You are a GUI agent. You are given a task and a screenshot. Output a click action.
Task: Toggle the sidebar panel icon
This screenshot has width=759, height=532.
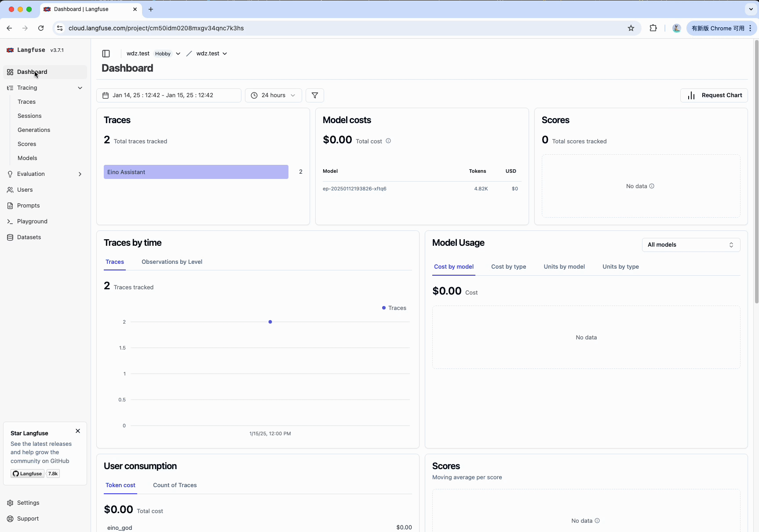106,54
